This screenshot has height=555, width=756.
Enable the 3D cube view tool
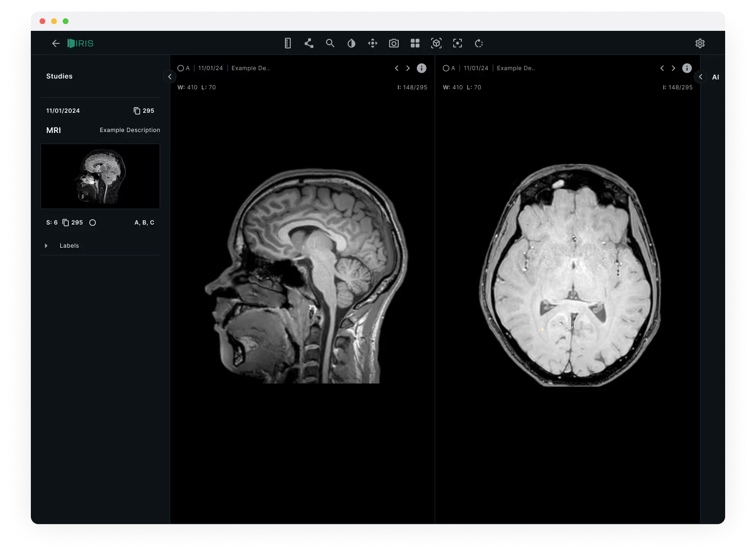click(x=436, y=43)
